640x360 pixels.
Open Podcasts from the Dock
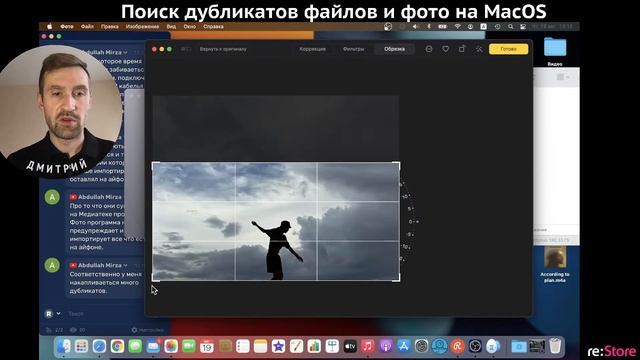(386, 347)
